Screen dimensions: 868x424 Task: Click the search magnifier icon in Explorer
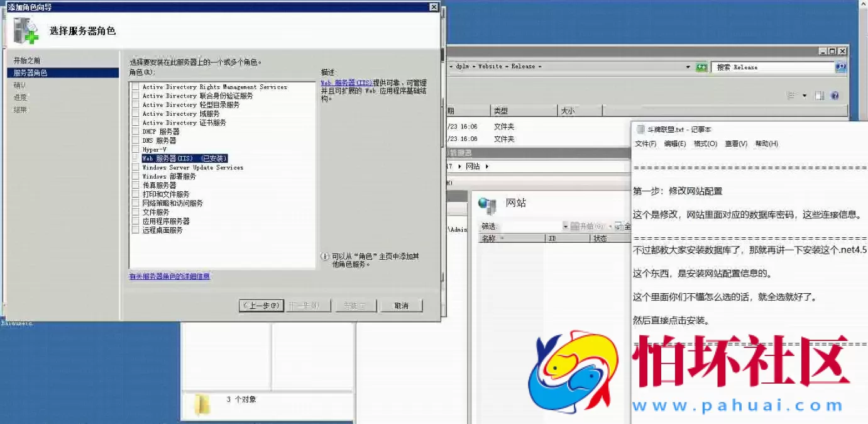840,67
